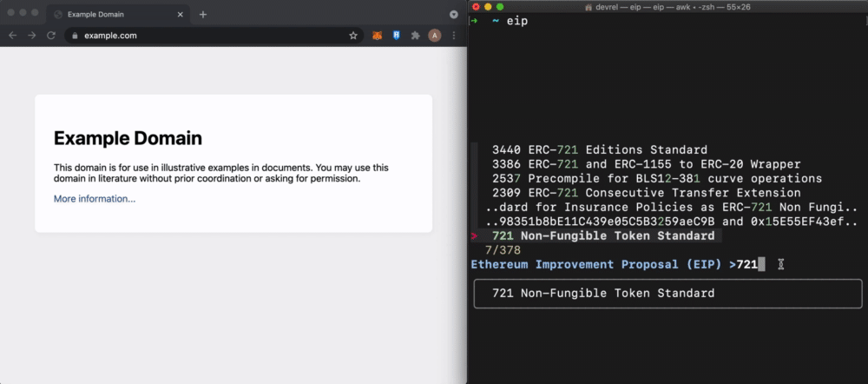The image size is (868, 384).
Task: Select 3386 ERC-721 and ERC-1155 Wrapper row
Action: (x=646, y=164)
